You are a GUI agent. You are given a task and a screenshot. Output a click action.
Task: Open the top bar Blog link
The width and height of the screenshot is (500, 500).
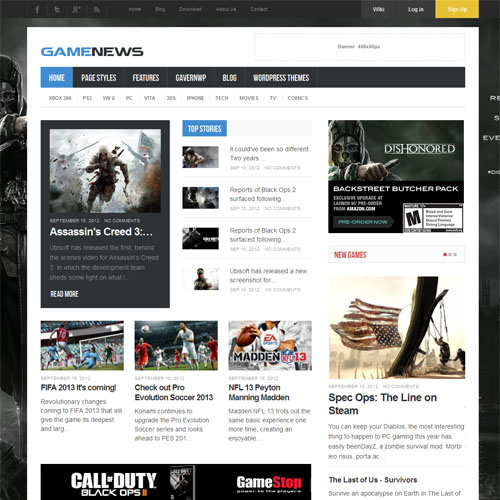(160, 9)
